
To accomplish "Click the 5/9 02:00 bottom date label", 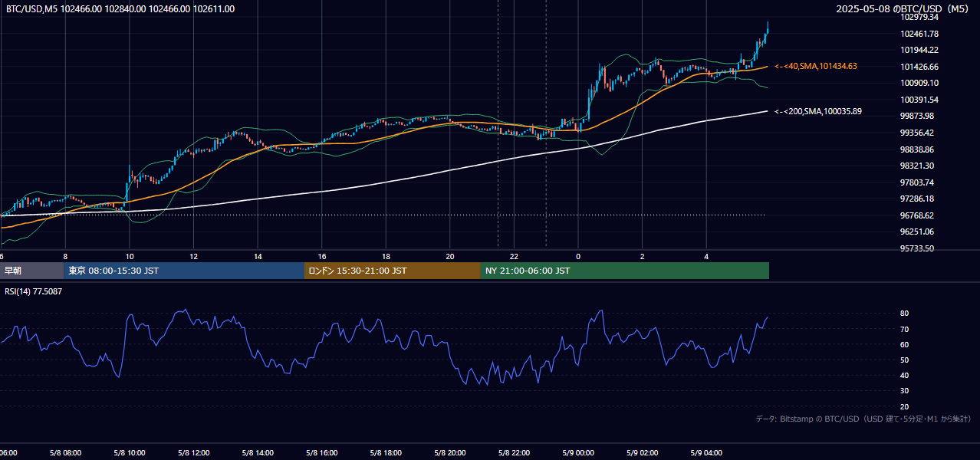I will coord(643,453).
